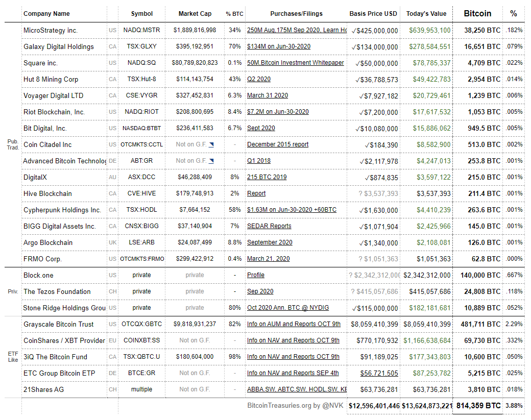The width and height of the screenshot is (531, 420).
Task: Open Voyager Digital's March 31 2020 link
Action: coord(268,95)
